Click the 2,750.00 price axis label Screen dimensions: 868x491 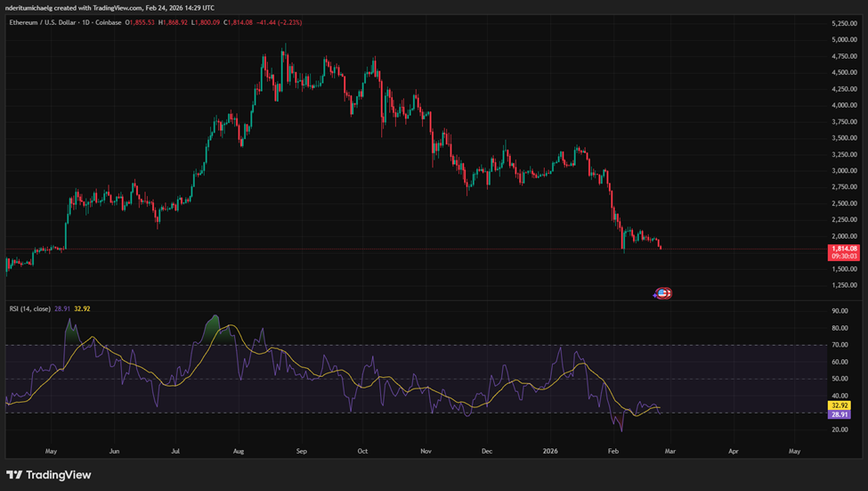[844, 187]
